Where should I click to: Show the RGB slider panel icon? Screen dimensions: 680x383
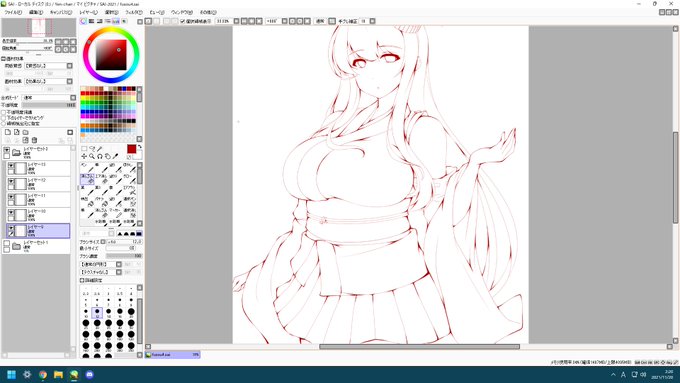point(92,21)
